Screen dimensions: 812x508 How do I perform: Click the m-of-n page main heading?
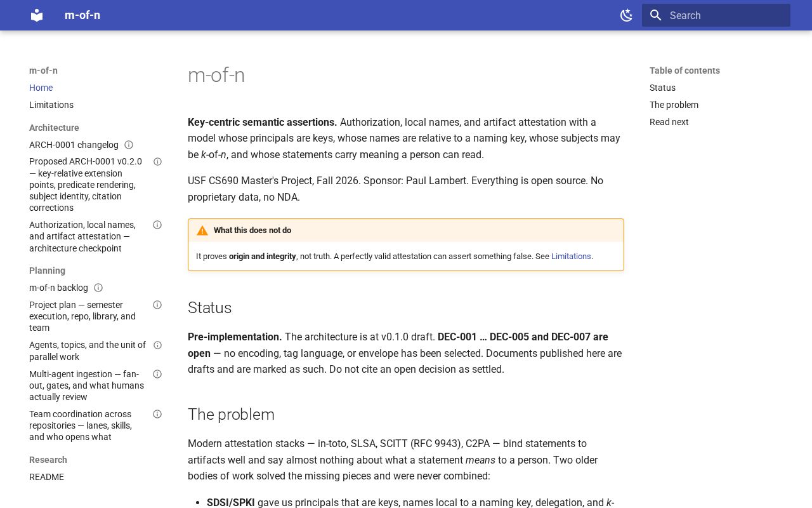[216, 75]
